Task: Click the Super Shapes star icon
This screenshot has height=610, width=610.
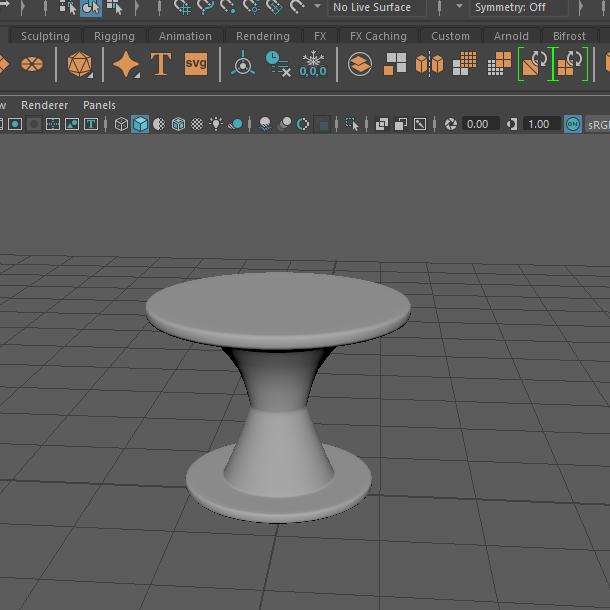Action: click(x=127, y=66)
